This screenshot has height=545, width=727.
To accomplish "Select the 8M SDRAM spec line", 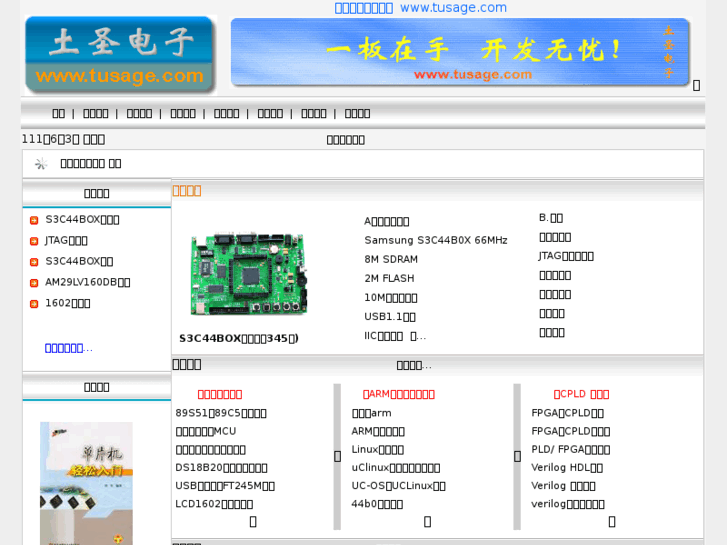I will [x=391, y=259].
